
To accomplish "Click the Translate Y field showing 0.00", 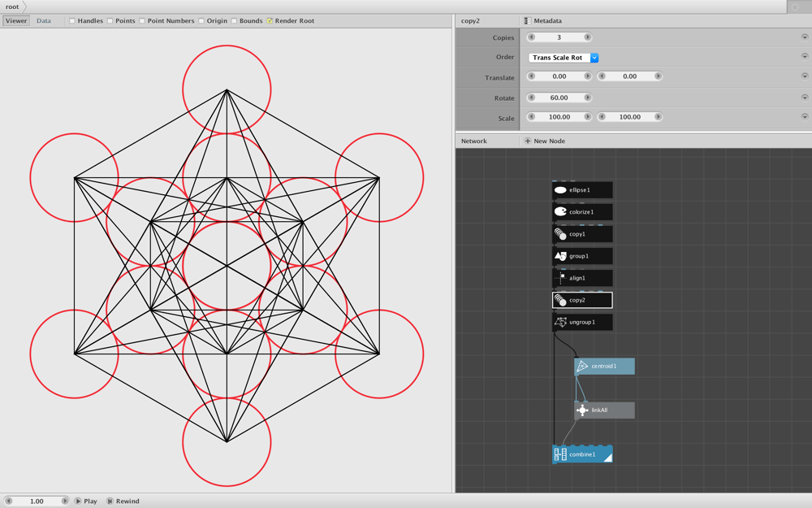I will point(629,76).
